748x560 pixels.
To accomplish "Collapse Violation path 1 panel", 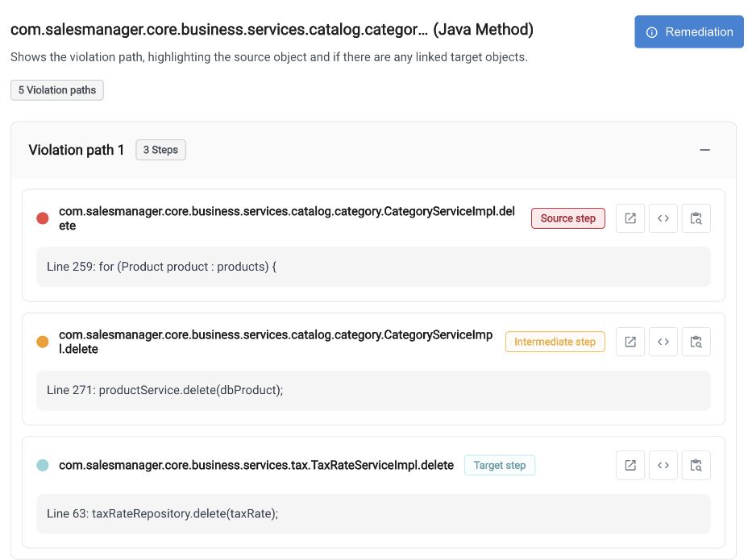I will (704, 150).
